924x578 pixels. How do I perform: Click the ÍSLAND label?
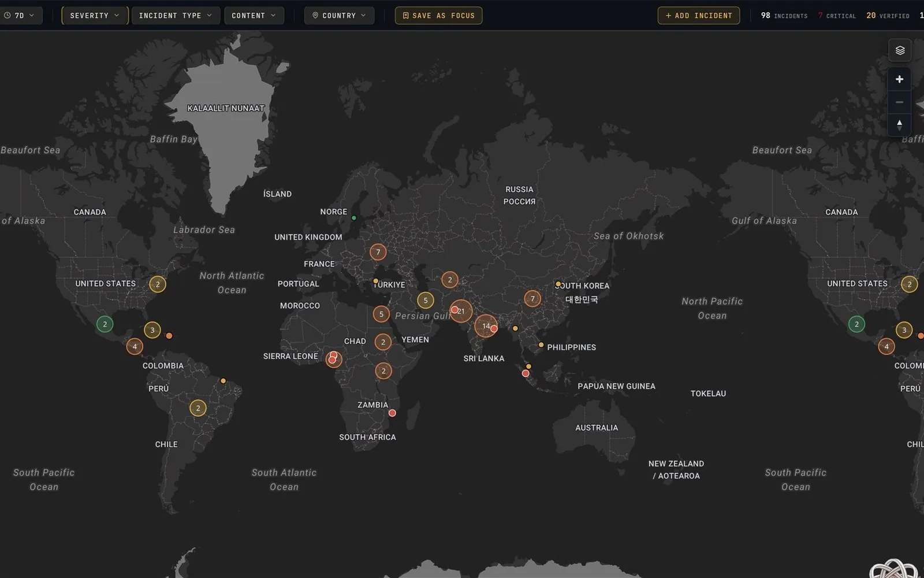(x=277, y=194)
